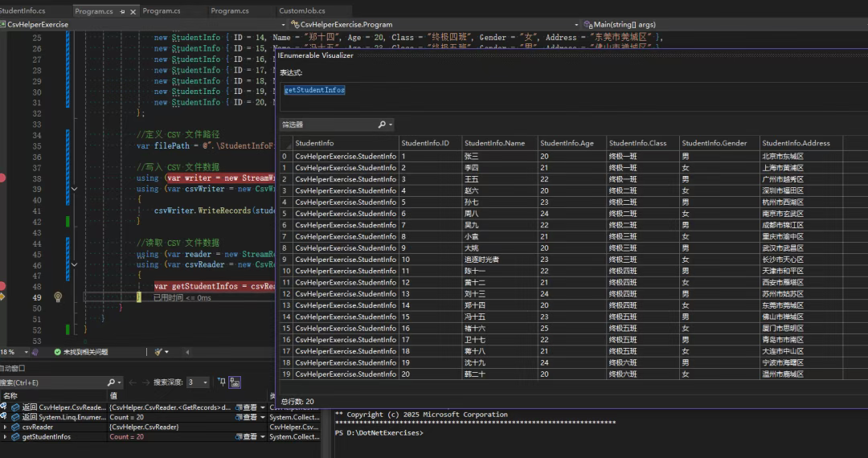This screenshot has height=458, width=868.
Task: Expand the csvReader variable node
Action: pos(5,427)
